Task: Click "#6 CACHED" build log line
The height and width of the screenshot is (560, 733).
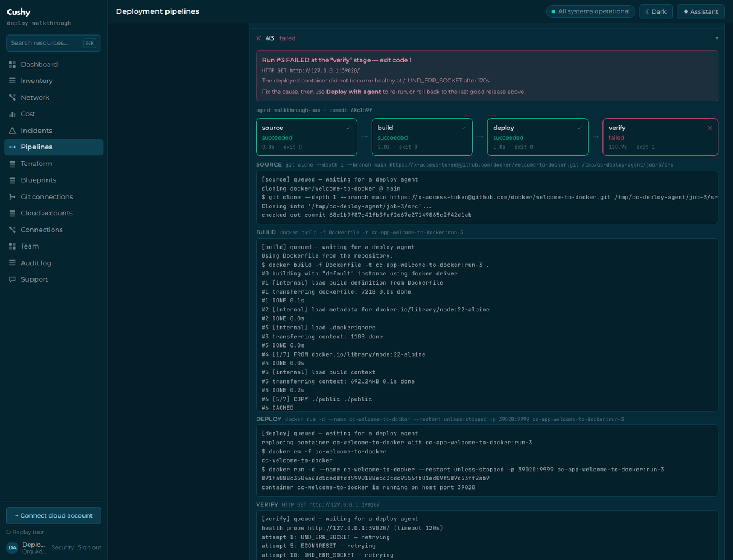Action: point(278,408)
